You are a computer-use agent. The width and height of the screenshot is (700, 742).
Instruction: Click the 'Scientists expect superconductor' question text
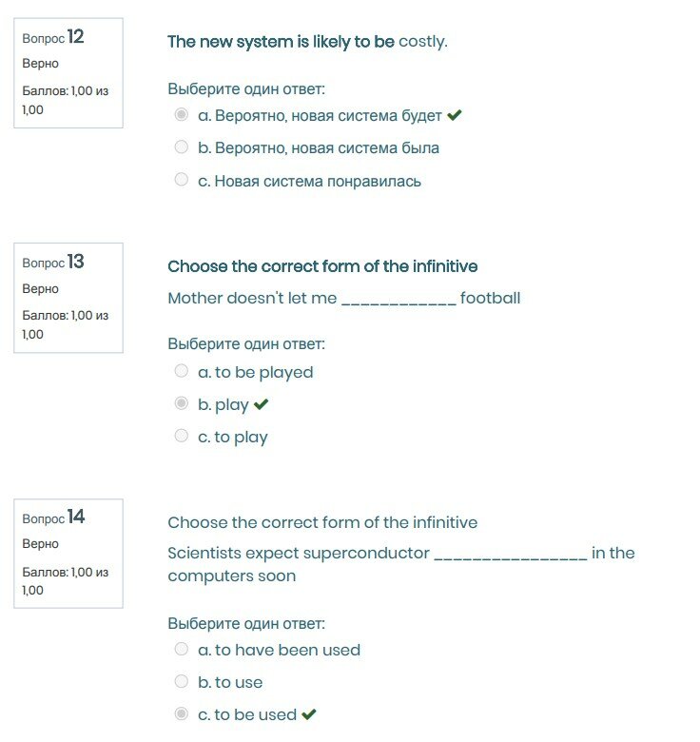400,564
